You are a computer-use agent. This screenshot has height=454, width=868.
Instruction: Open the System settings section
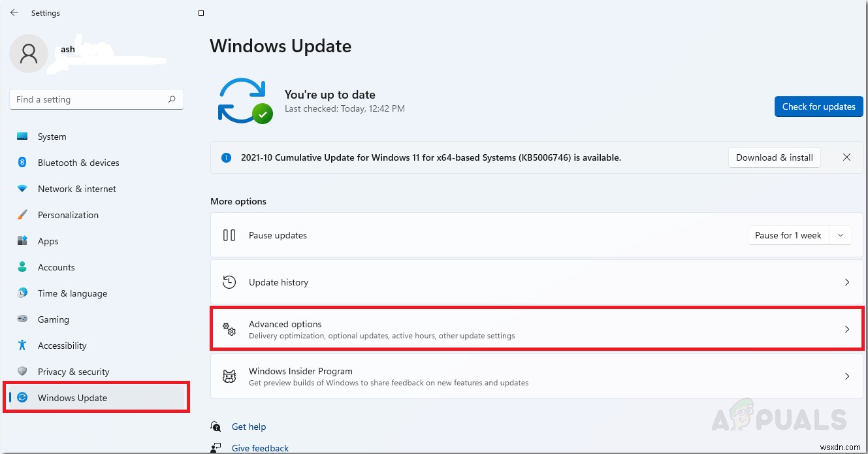click(x=52, y=137)
